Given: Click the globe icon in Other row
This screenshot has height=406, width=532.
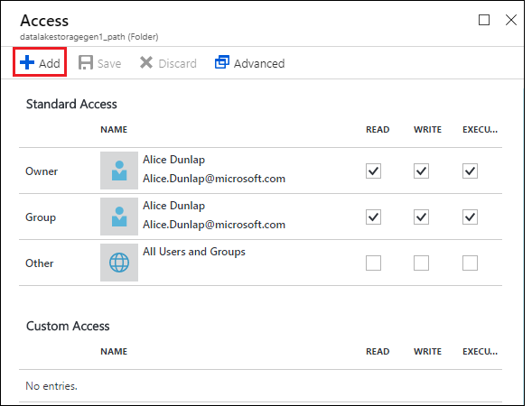Looking at the screenshot, I should point(119,263).
